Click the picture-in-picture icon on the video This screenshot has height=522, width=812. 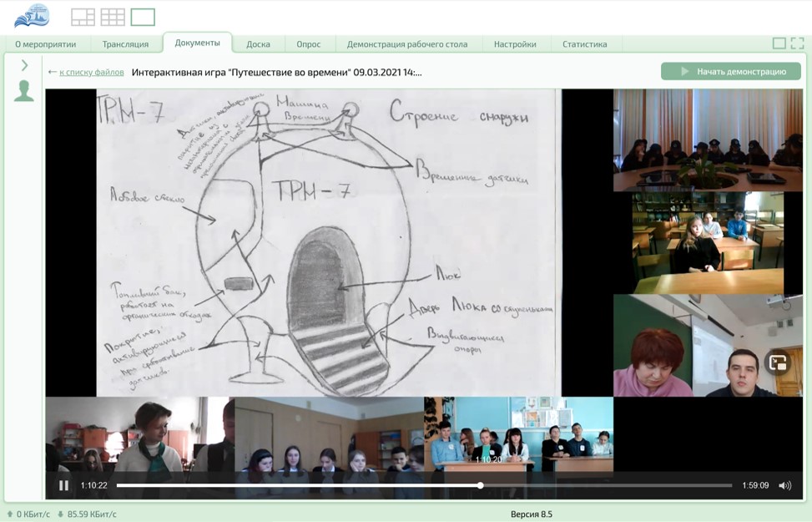[x=778, y=362]
